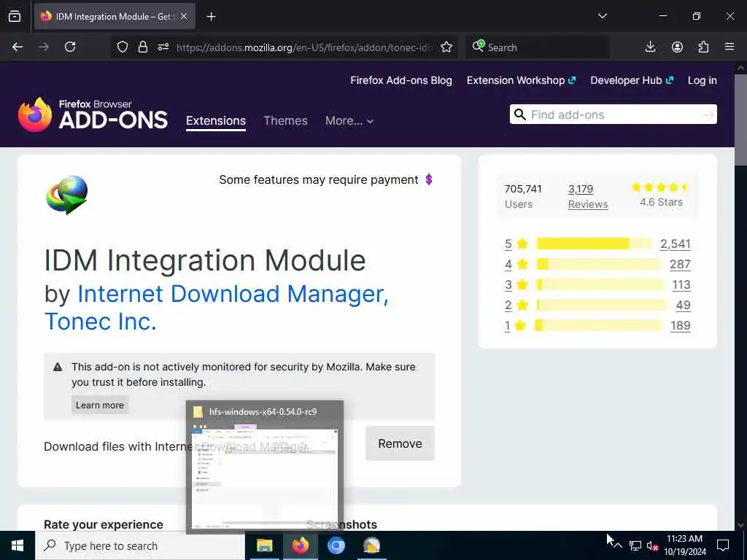This screenshot has width=747, height=560.
Task: Open the purple dollar payment icon
Action: tap(429, 179)
